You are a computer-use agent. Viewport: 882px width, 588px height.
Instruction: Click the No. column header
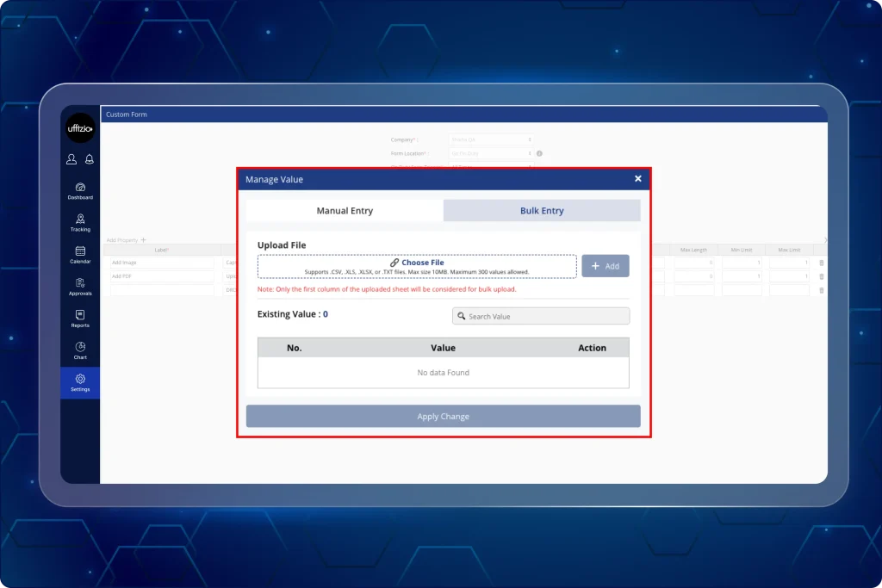pos(295,348)
